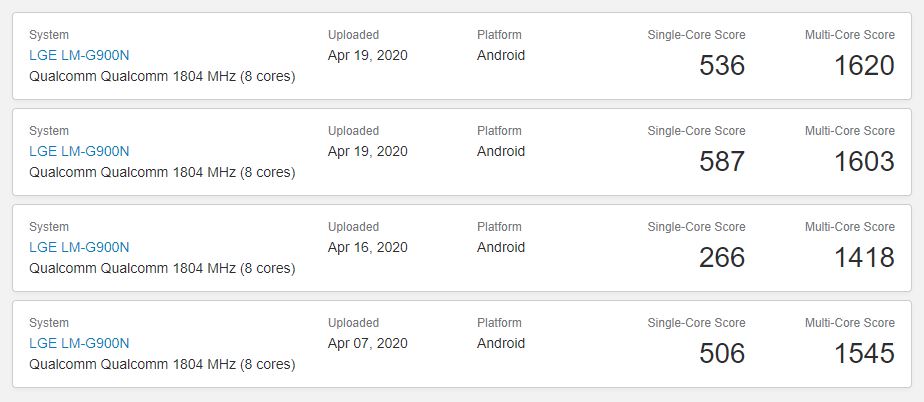Click the single-core score 506
Image resolution: width=924 pixels, height=402 pixels.
(722, 354)
